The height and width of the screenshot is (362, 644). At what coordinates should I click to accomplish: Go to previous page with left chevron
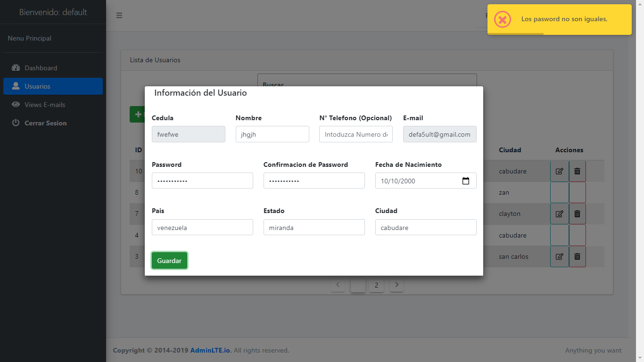(338, 285)
